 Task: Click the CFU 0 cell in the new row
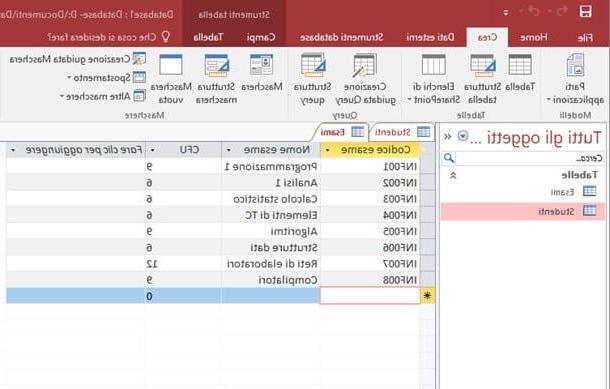click(183, 296)
